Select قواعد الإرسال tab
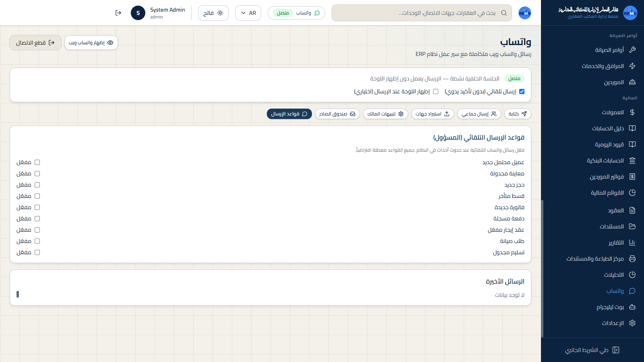The image size is (644, 362). click(x=289, y=114)
